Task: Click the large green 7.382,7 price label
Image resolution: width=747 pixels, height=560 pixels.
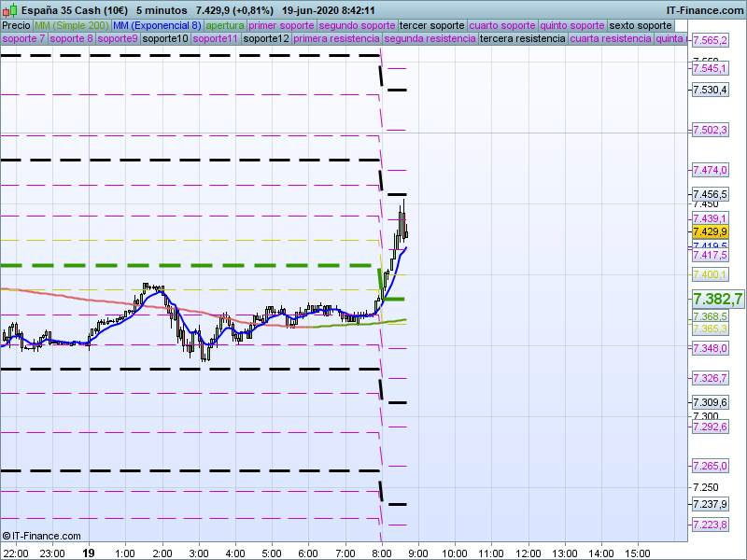Action: pyautogui.click(x=717, y=299)
